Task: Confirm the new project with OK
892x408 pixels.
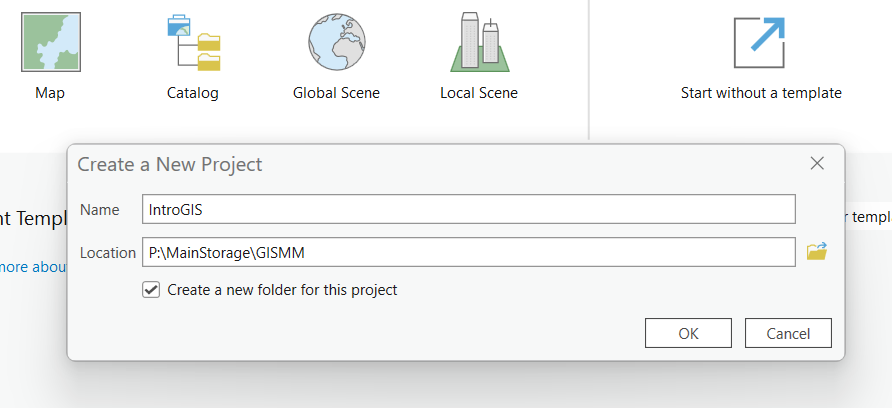Action: 688,333
